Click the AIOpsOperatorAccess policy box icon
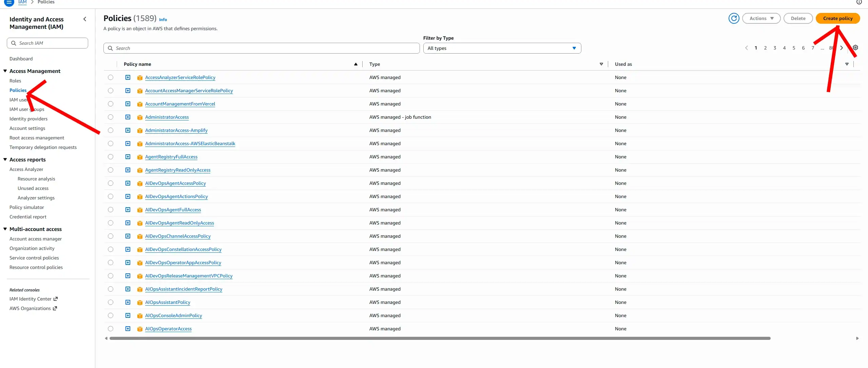The height and width of the screenshot is (368, 868). 140,329
